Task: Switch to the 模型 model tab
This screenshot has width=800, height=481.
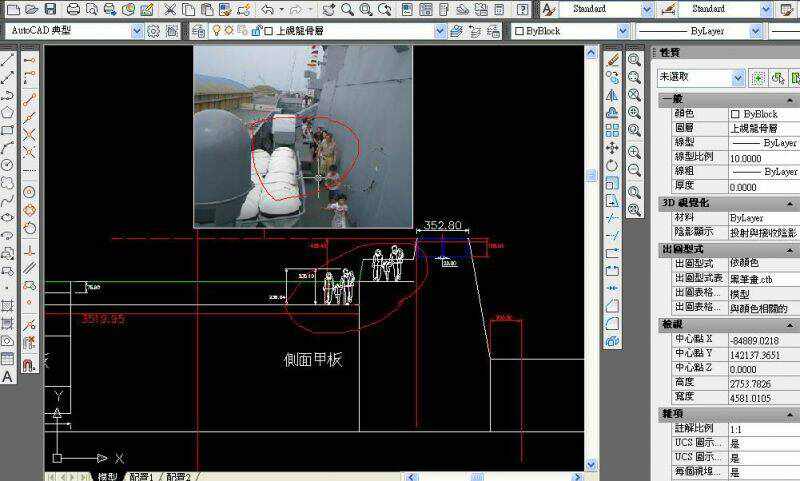Action: pyautogui.click(x=106, y=477)
